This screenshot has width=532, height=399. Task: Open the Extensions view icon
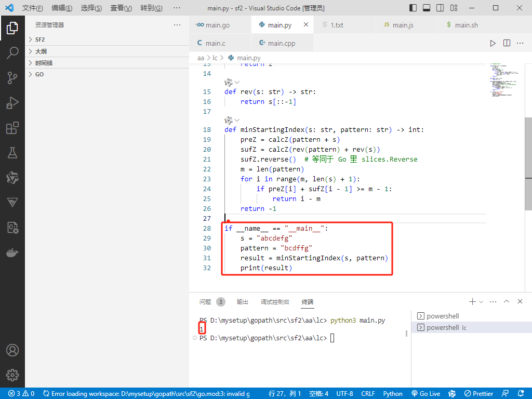[x=12, y=128]
